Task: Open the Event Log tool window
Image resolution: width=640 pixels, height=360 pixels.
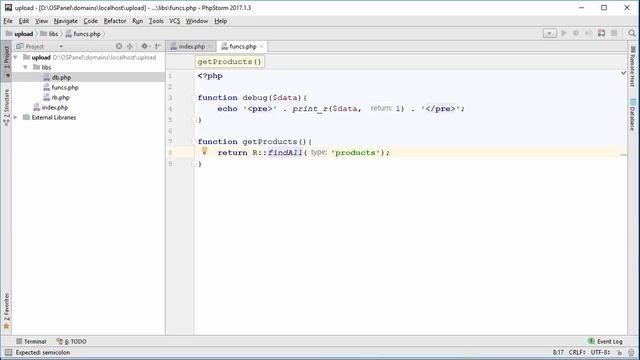Action: click(605, 341)
